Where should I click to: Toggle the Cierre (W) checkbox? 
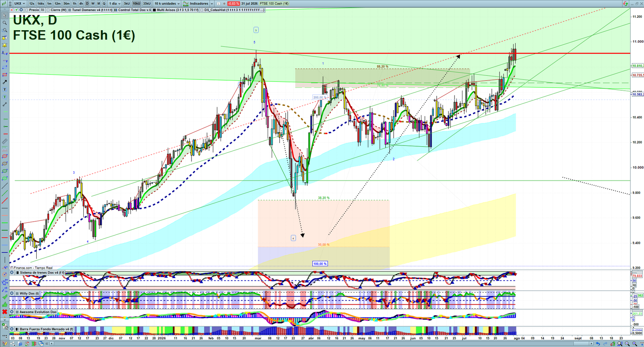[48, 10]
